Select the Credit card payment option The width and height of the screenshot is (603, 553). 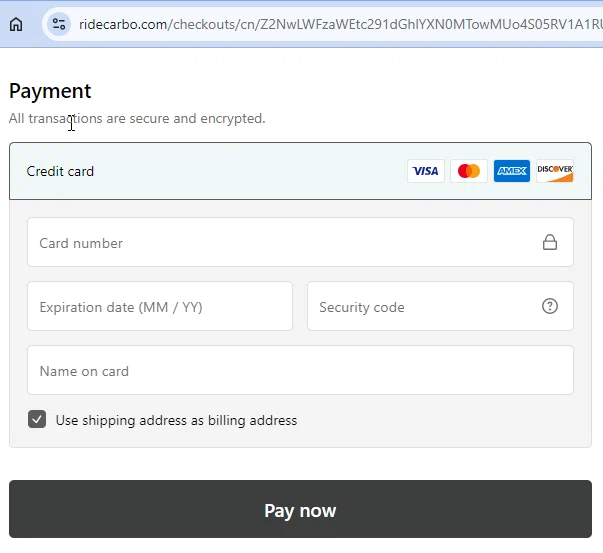pos(61,171)
